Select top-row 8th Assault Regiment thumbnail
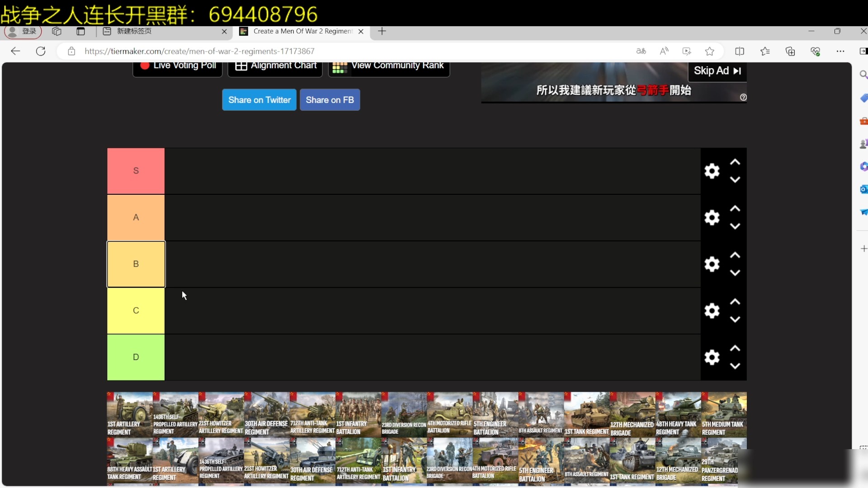Viewport: 868px width, 488px height. point(541,414)
